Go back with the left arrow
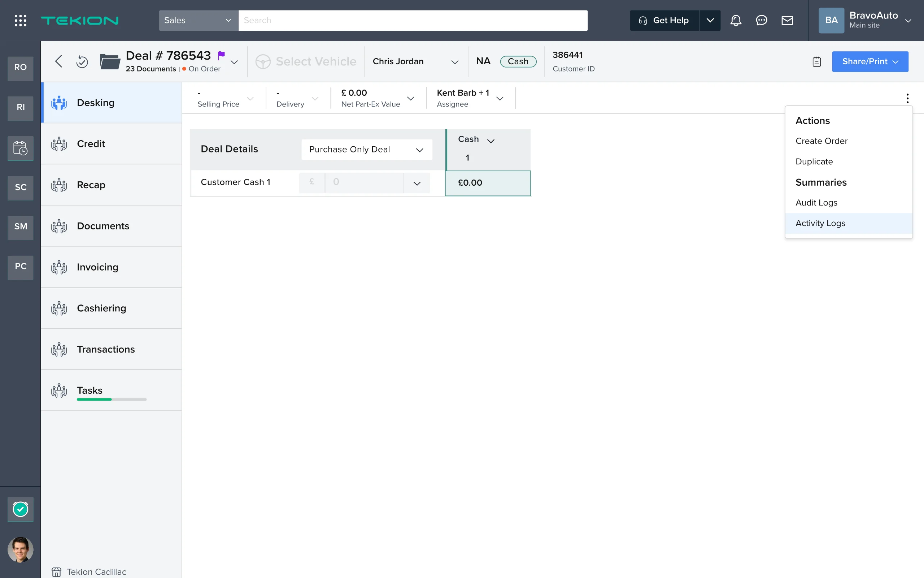Viewport: 924px width, 578px height. click(58, 61)
